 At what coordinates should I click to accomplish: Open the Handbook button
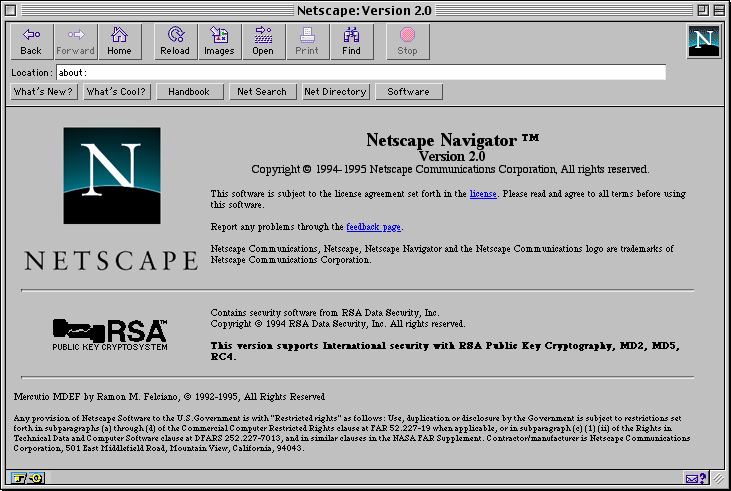[x=189, y=91]
